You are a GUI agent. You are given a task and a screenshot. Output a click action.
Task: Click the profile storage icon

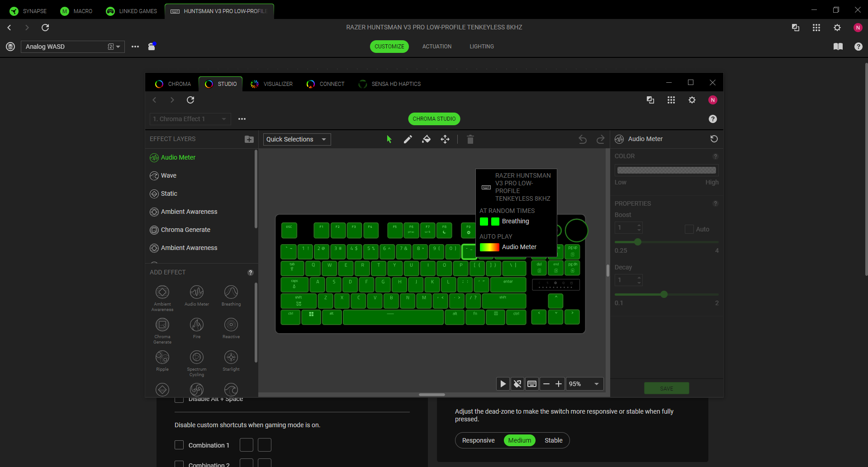coord(152,46)
